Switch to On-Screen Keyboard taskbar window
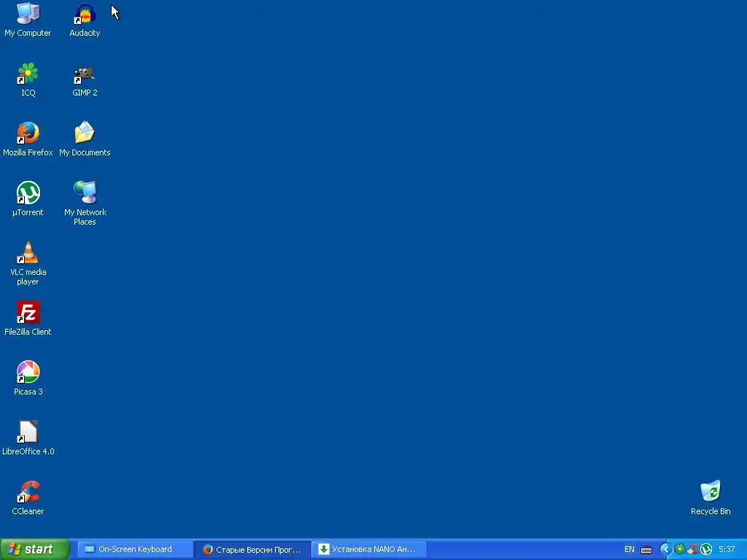Screen dimensions: 747x560 [135, 549]
